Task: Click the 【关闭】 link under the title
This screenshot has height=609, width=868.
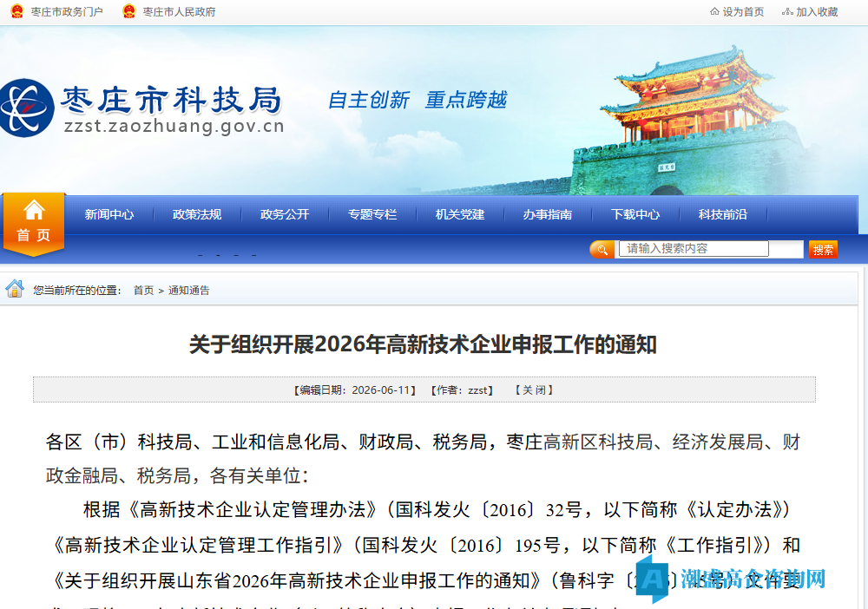Action: [534, 390]
